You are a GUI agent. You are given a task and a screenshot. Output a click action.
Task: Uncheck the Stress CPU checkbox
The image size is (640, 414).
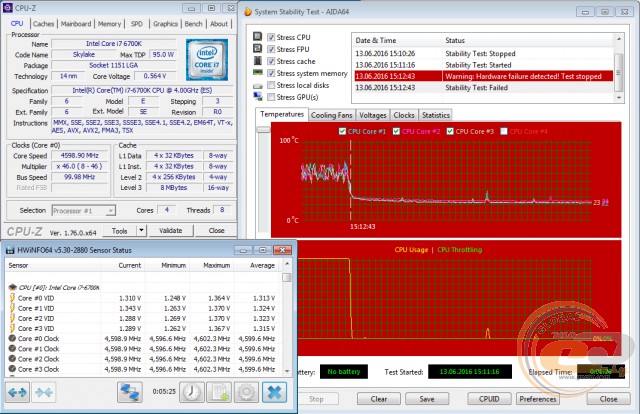click(271, 37)
